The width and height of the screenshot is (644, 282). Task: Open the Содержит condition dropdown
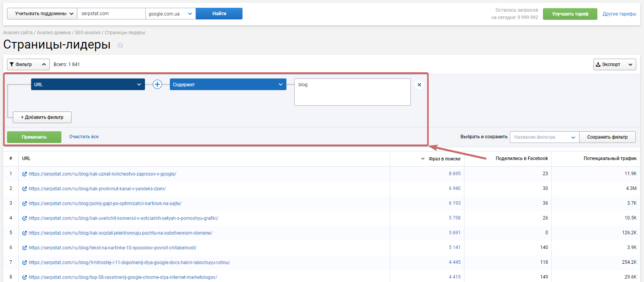click(228, 84)
